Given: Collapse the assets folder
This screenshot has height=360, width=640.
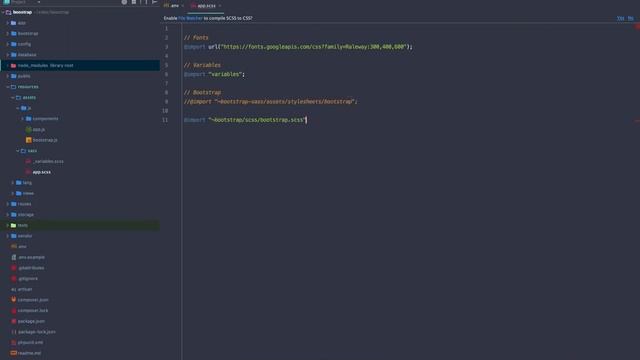Looking at the screenshot, I should pyautogui.click(x=13, y=98).
